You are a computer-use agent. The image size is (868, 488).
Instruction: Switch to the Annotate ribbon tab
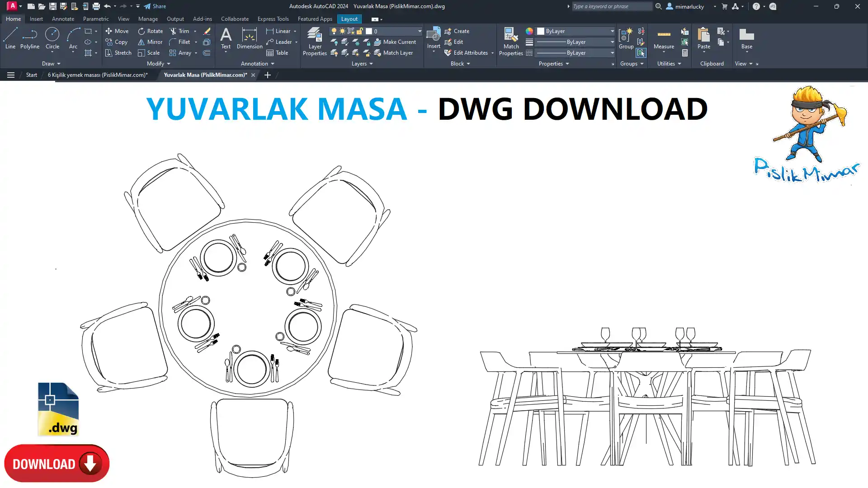tap(63, 19)
